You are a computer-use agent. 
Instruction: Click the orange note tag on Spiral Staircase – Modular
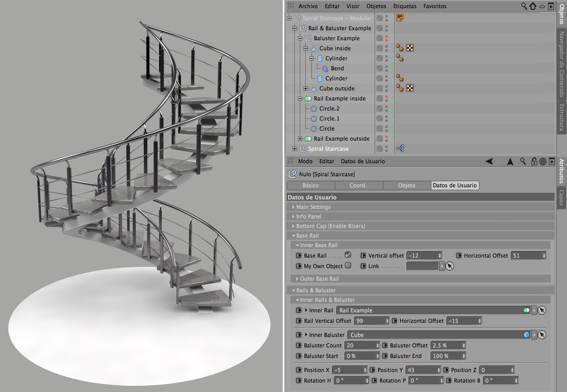[400, 18]
